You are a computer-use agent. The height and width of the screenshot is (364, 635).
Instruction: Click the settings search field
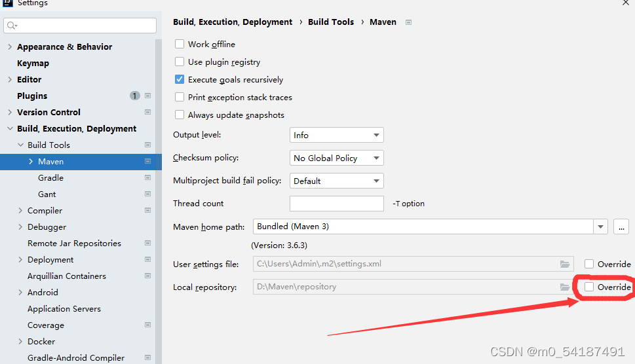click(x=80, y=26)
